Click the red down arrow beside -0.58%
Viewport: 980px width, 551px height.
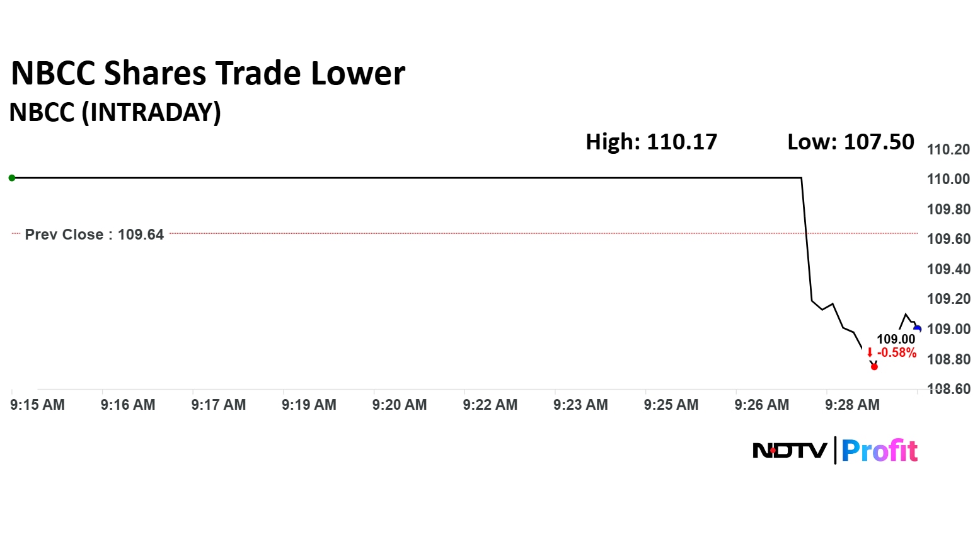870,352
